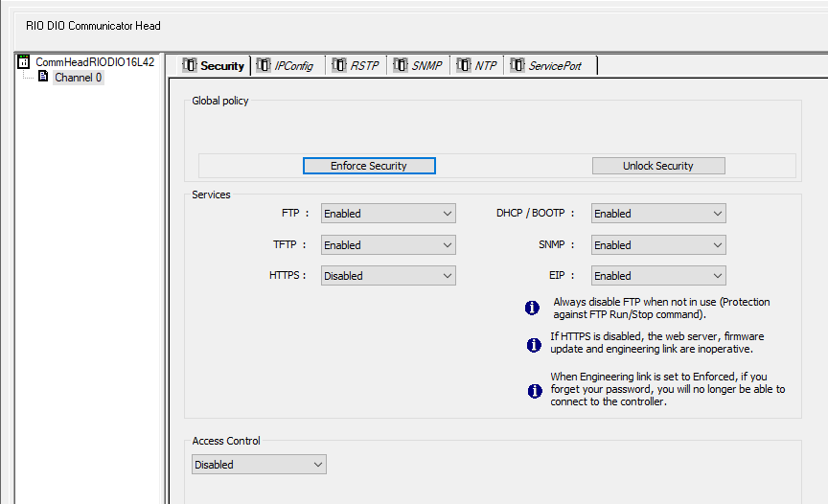Open the TFTP service dropdown
Viewport: 828px width, 504px height.
[388, 245]
